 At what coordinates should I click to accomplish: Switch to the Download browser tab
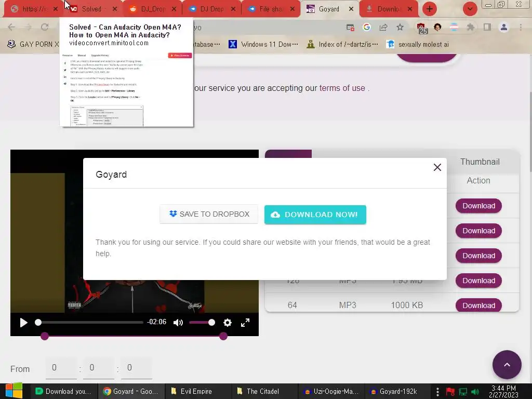point(390,9)
